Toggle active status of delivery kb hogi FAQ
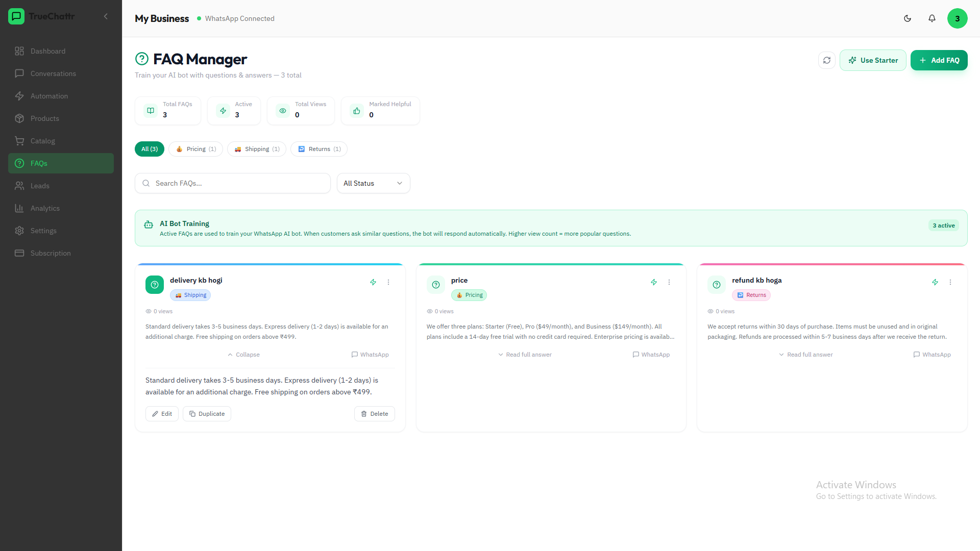Screen dimensions: 980x551 [x=373, y=282]
